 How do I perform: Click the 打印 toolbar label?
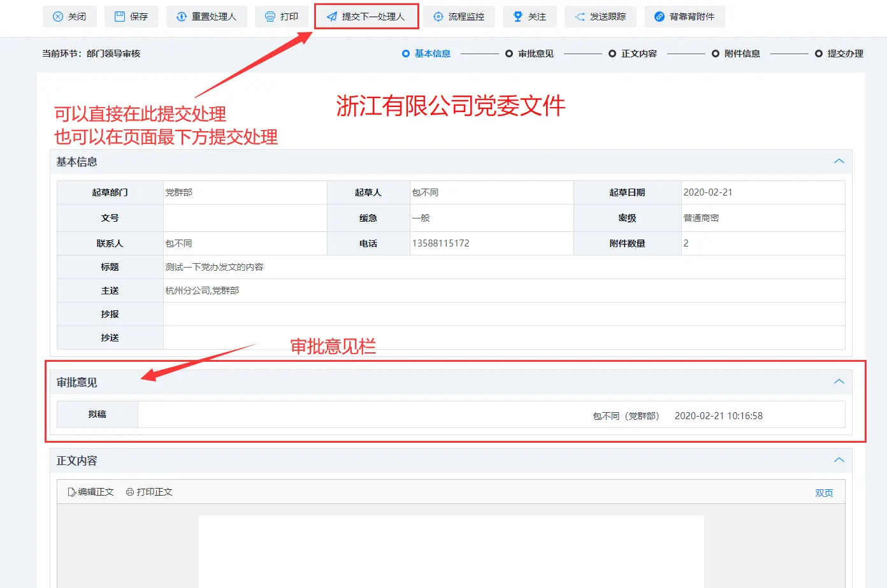pyautogui.click(x=289, y=17)
